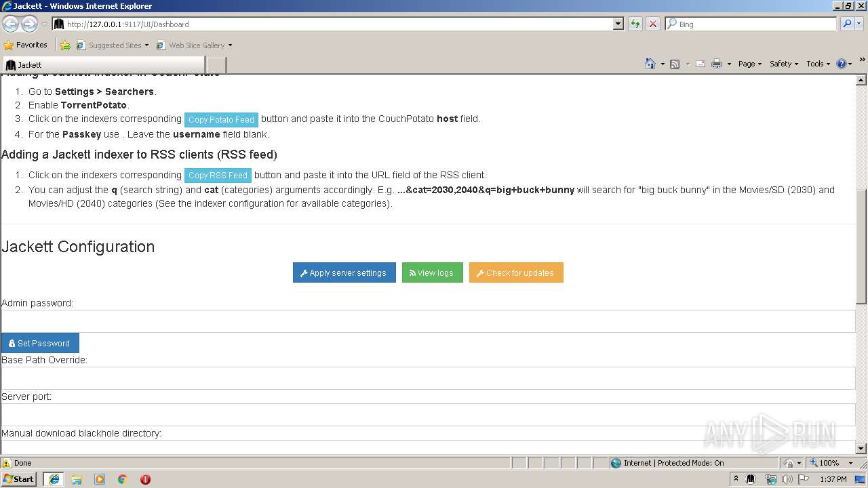Click the Jackett tray icon
The image size is (868, 488).
pyautogui.click(x=751, y=479)
